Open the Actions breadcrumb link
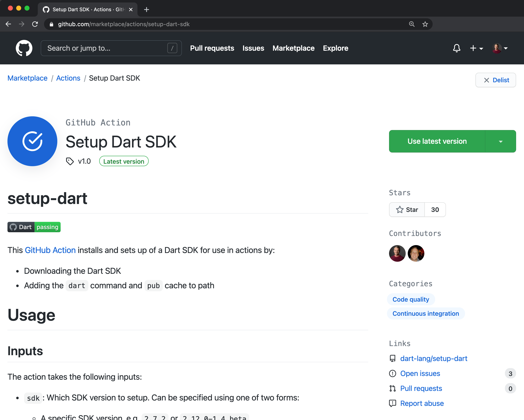The image size is (524, 420). [x=68, y=78]
